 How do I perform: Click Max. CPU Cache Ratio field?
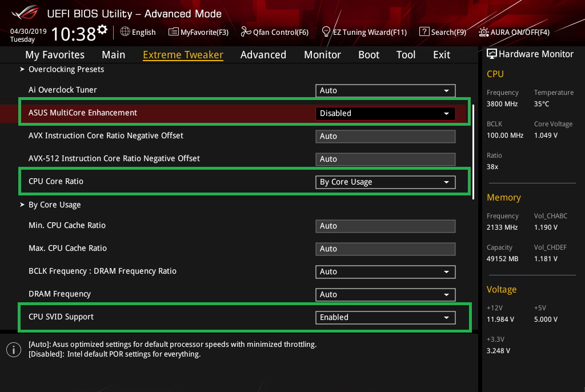click(x=386, y=249)
